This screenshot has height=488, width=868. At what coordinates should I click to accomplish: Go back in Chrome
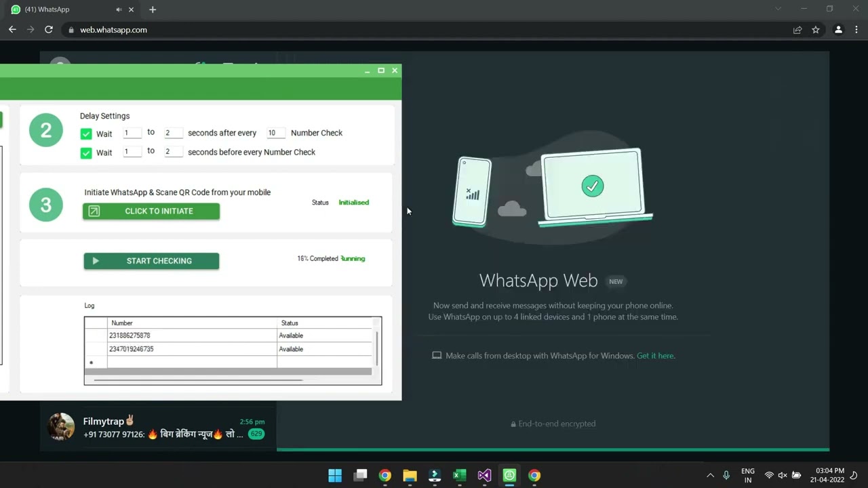[12, 30]
